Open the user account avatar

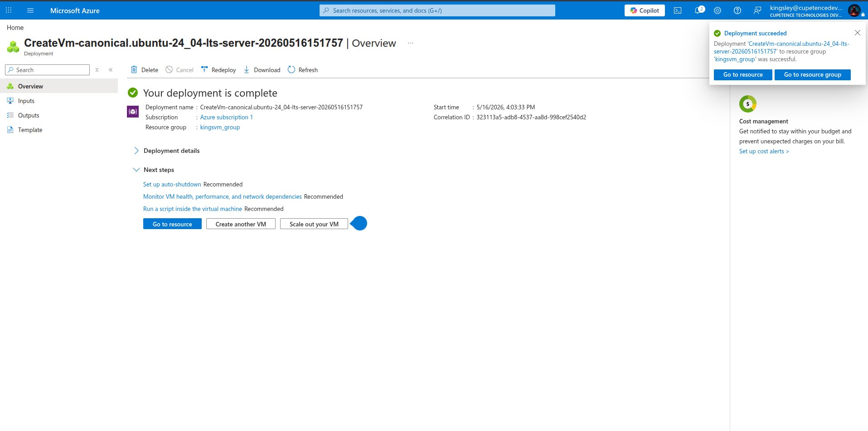854,10
